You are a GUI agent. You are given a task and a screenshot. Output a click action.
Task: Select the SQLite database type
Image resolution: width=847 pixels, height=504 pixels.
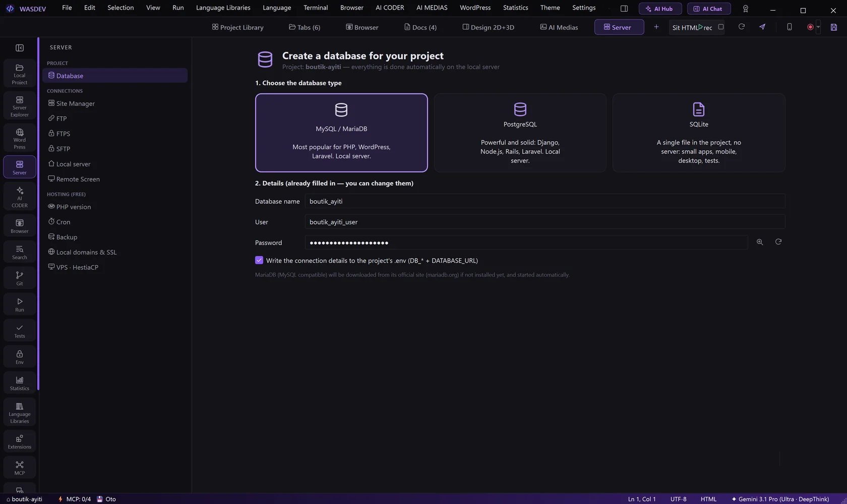(x=699, y=133)
